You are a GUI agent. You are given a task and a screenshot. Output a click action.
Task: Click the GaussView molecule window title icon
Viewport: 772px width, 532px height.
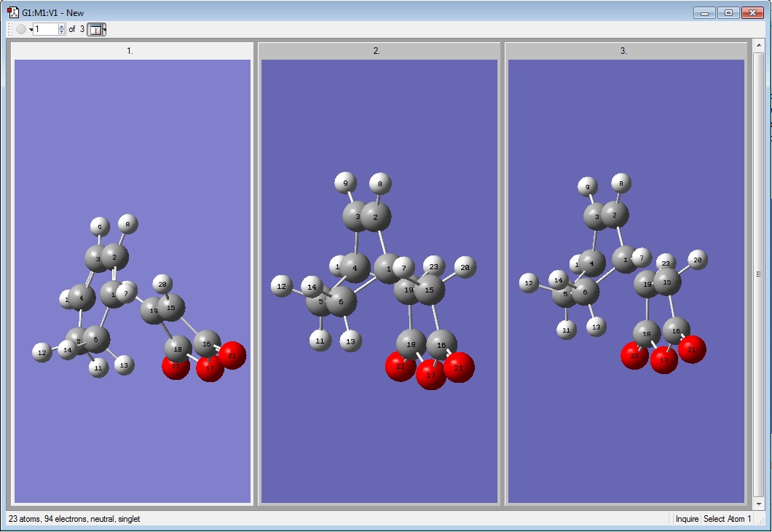click(x=13, y=12)
